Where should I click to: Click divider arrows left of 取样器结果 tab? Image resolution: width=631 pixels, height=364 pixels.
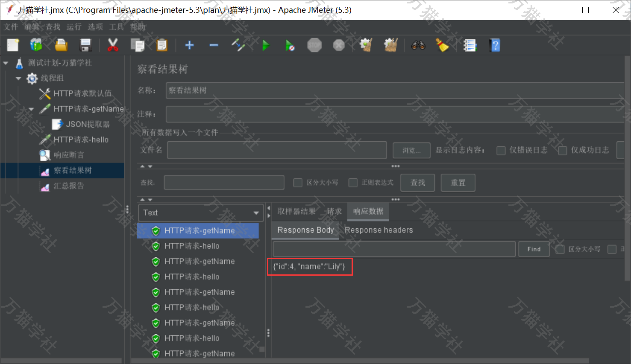tap(268, 212)
